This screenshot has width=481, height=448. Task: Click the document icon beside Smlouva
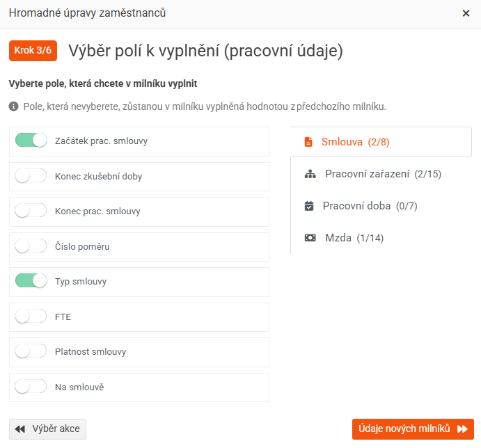tap(308, 142)
